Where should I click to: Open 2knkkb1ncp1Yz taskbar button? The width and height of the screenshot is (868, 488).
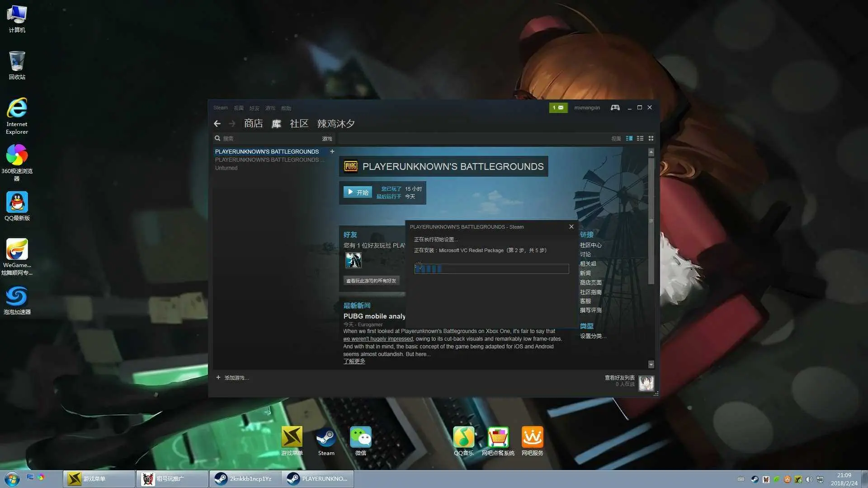(x=245, y=479)
